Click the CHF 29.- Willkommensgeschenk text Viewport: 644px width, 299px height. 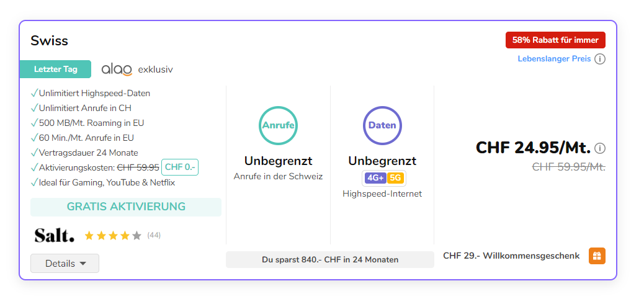coord(511,256)
